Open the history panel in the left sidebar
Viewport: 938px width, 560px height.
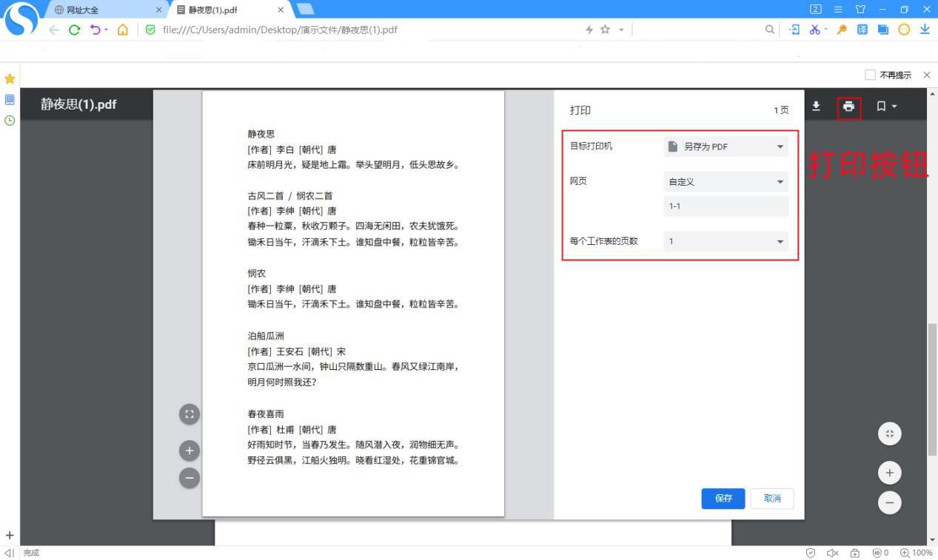[x=10, y=121]
